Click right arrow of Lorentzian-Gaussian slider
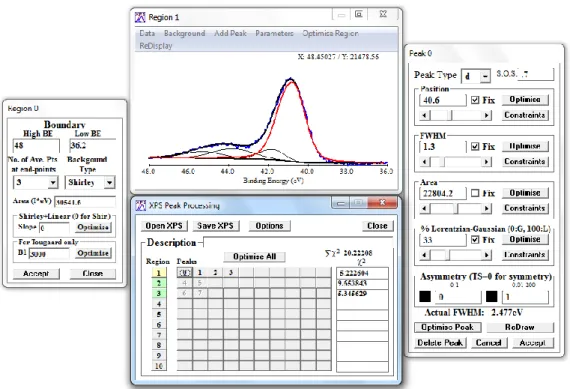570x389 pixels. [487, 255]
